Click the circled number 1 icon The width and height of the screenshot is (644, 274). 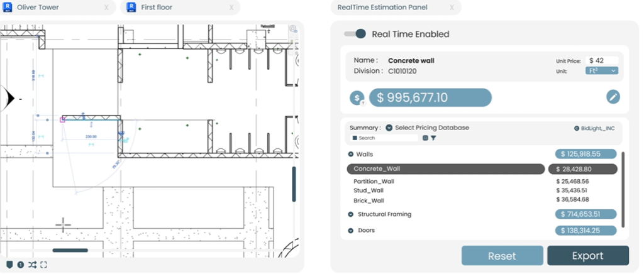click(21, 265)
